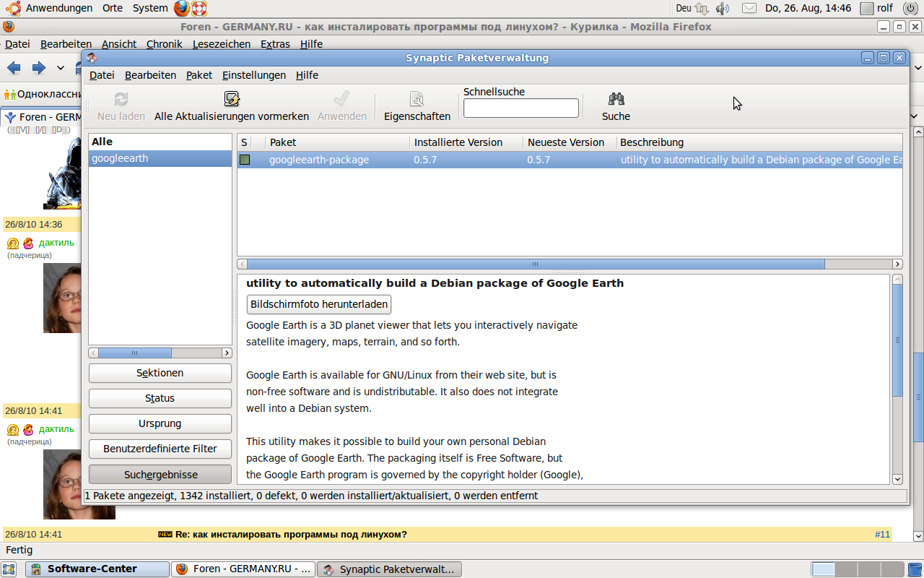The width and height of the screenshot is (924, 578).
Task: Open the Paket menu
Action: tap(199, 75)
